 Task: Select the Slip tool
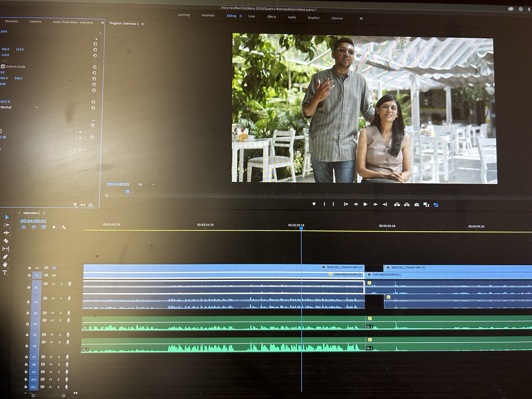click(6, 249)
